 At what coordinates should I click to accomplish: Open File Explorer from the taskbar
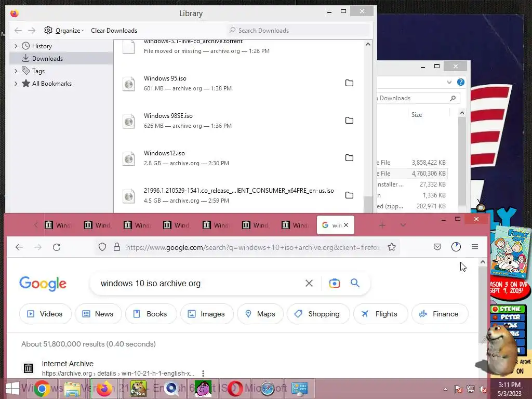72,389
